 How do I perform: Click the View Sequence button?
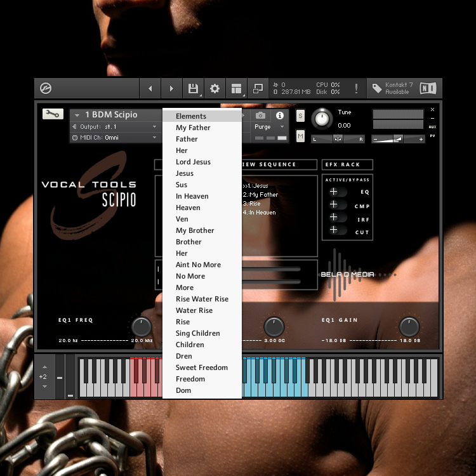click(x=279, y=164)
